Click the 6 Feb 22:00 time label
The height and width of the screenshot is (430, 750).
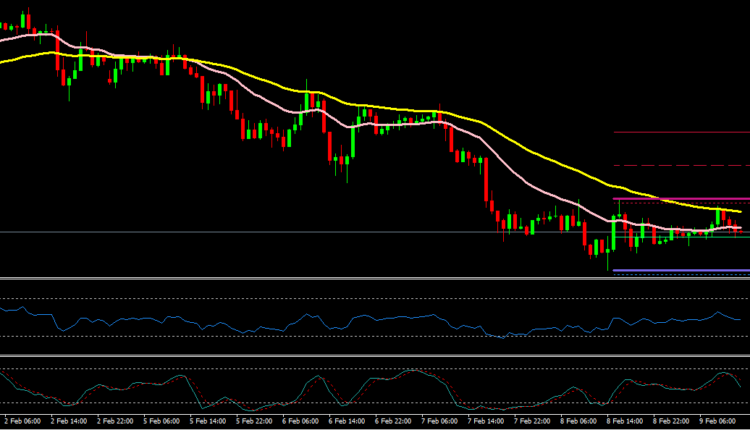click(x=392, y=422)
